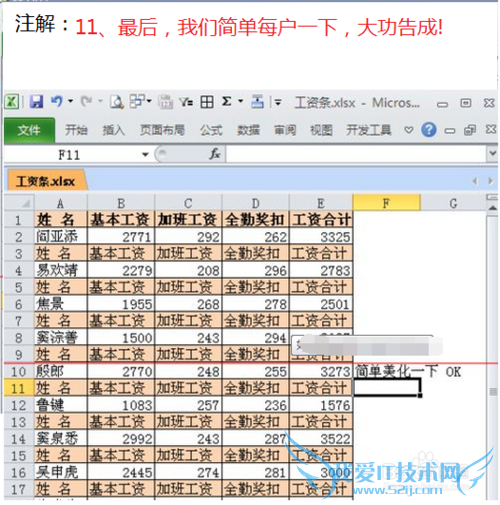This screenshot has height=505, width=500.
Task: Click cell F10 text 简单美化一下 OK
Action: (408, 371)
